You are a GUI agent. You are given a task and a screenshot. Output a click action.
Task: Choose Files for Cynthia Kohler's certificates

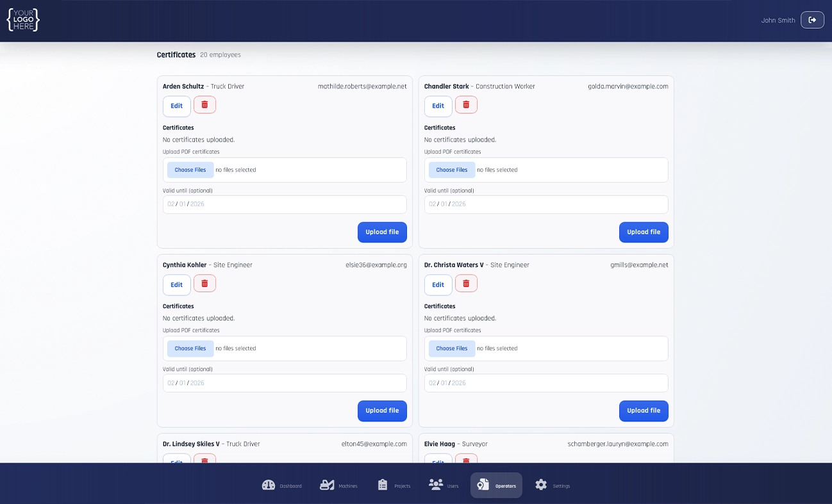click(x=190, y=348)
